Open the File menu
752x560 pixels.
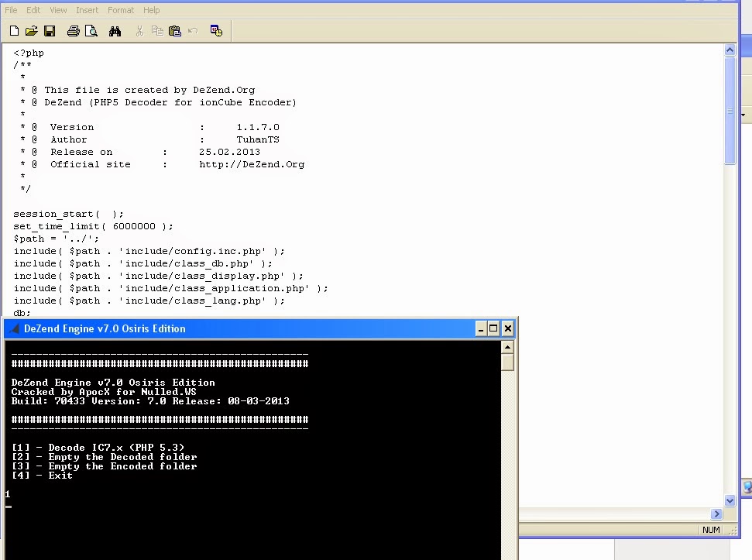(x=11, y=10)
